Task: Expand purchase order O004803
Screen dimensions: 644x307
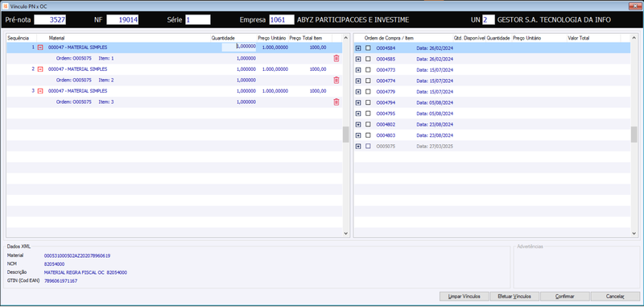Action: coord(358,135)
